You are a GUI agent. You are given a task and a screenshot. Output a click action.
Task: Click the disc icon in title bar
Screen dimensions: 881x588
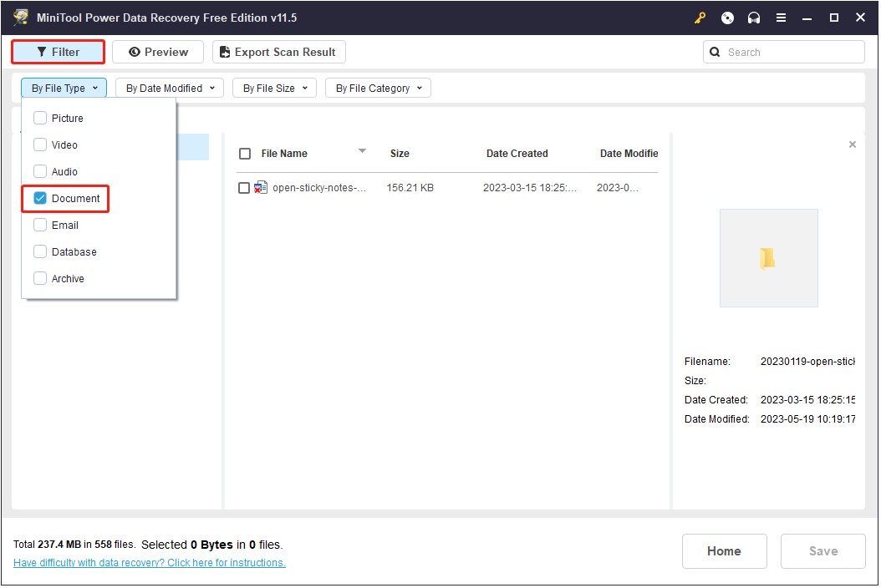point(727,18)
